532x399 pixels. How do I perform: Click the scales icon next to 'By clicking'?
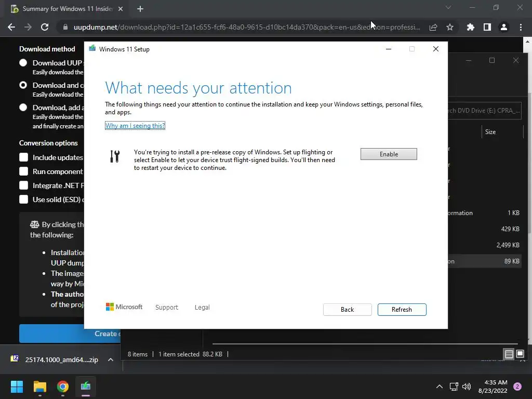(35, 224)
